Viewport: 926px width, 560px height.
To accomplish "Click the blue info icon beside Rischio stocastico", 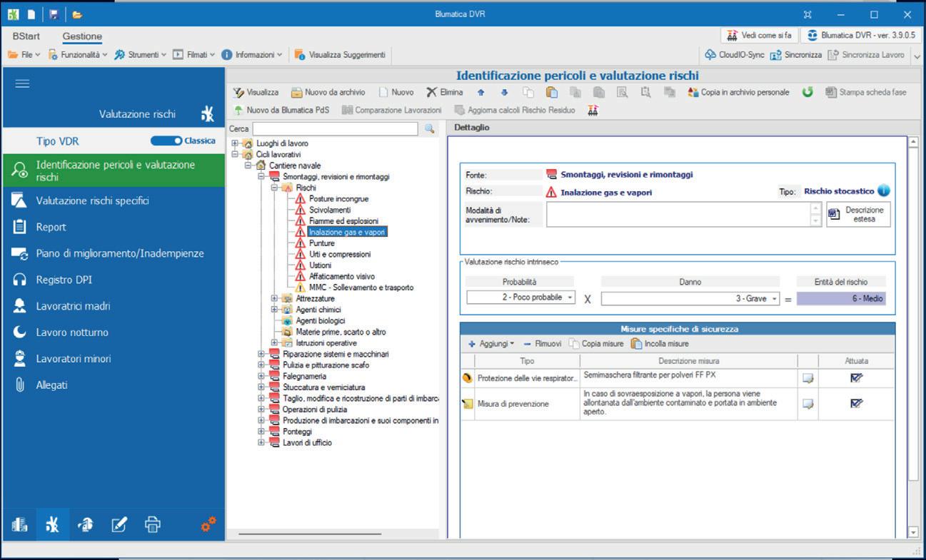I will pyautogui.click(x=884, y=191).
